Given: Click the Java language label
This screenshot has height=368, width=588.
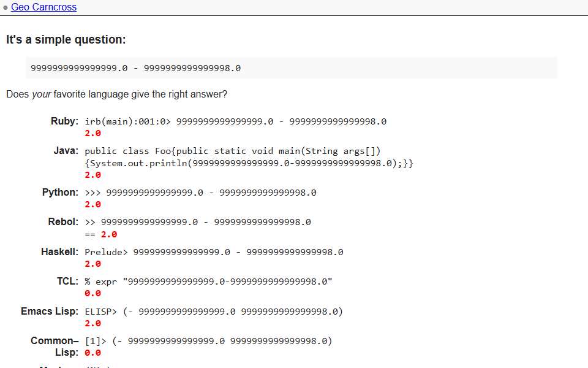Looking at the screenshot, I should point(66,151).
